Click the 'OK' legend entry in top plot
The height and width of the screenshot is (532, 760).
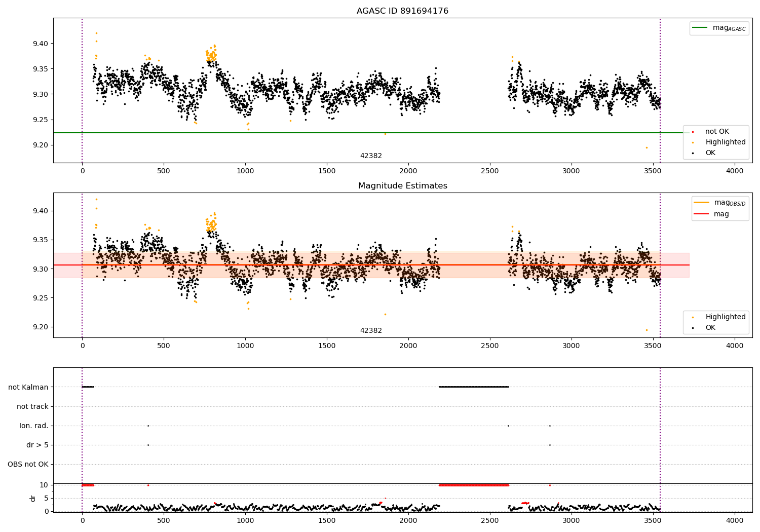point(710,153)
